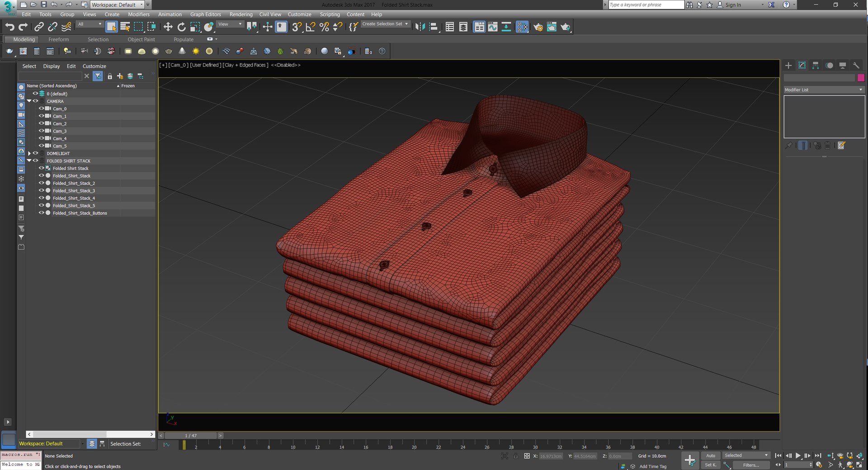Image resolution: width=868 pixels, height=470 pixels.
Task: Switch to the Freeform ribbon tab
Action: tap(59, 39)
